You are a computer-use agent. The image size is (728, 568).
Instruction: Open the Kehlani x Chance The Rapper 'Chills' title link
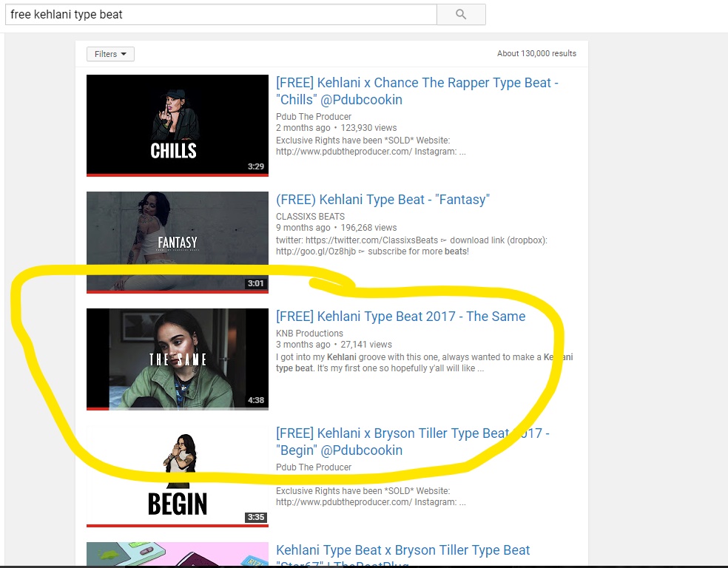coord(417,91)
